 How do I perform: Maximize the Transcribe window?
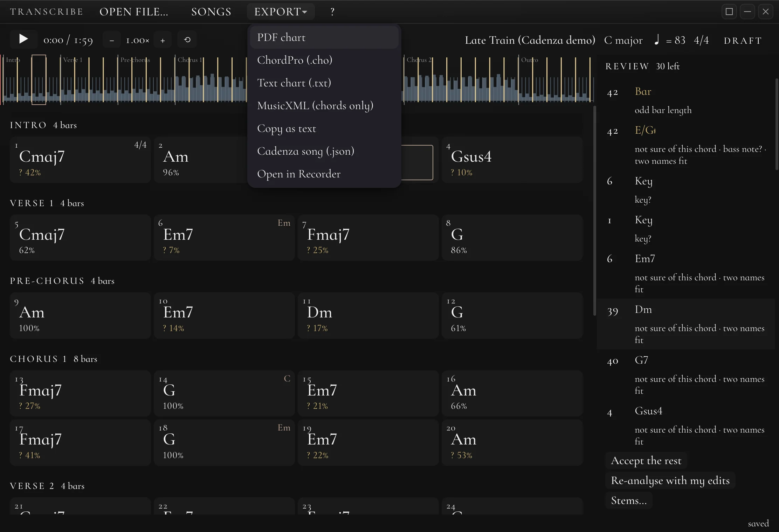729,12
